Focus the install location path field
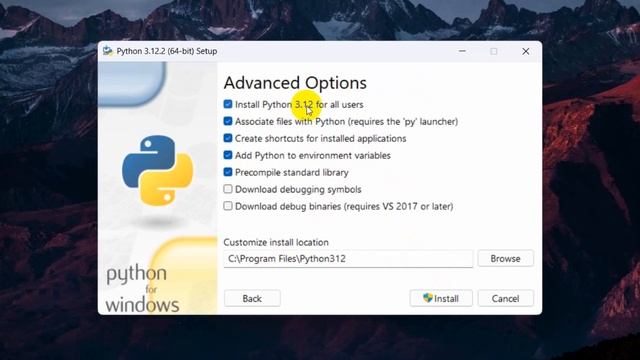The width and height of the screenshot is (640, 360). coord(348,259)
